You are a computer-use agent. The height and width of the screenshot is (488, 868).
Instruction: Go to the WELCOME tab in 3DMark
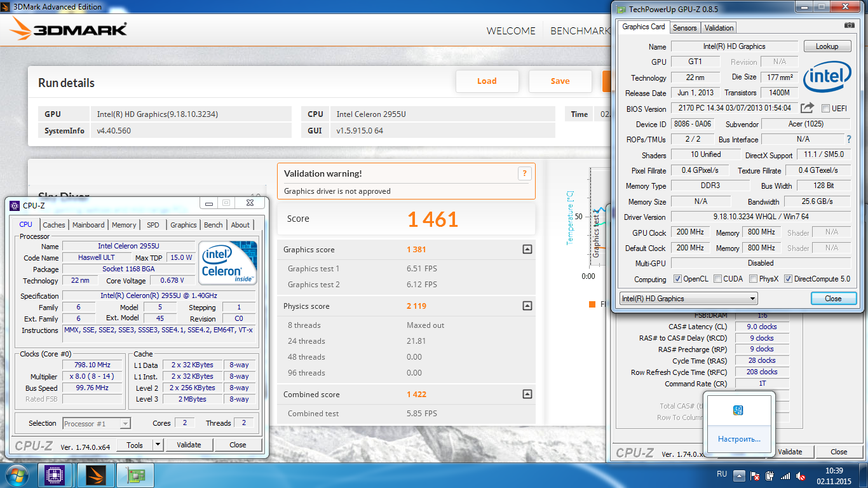511,30
